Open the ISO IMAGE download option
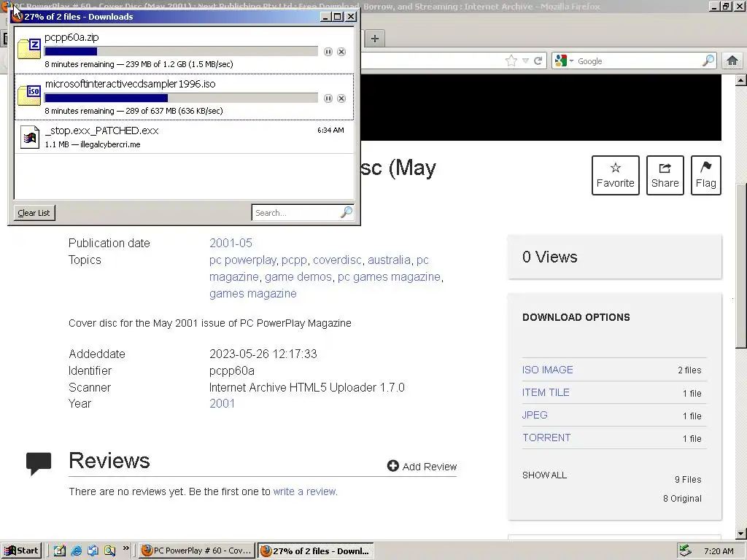This screenshot has width=747, height=560. [x=547, y=370]
